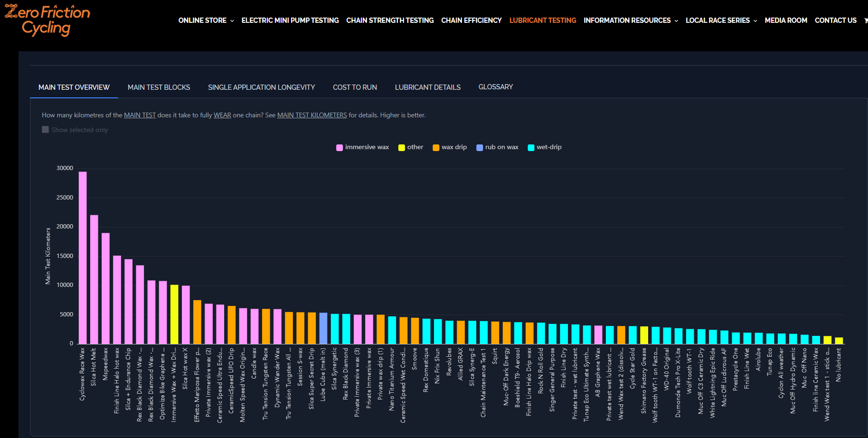The width and height of the screenshot is (868, 438).
Task: Expand the Local Race Series menu
Action: coord(721,20)
